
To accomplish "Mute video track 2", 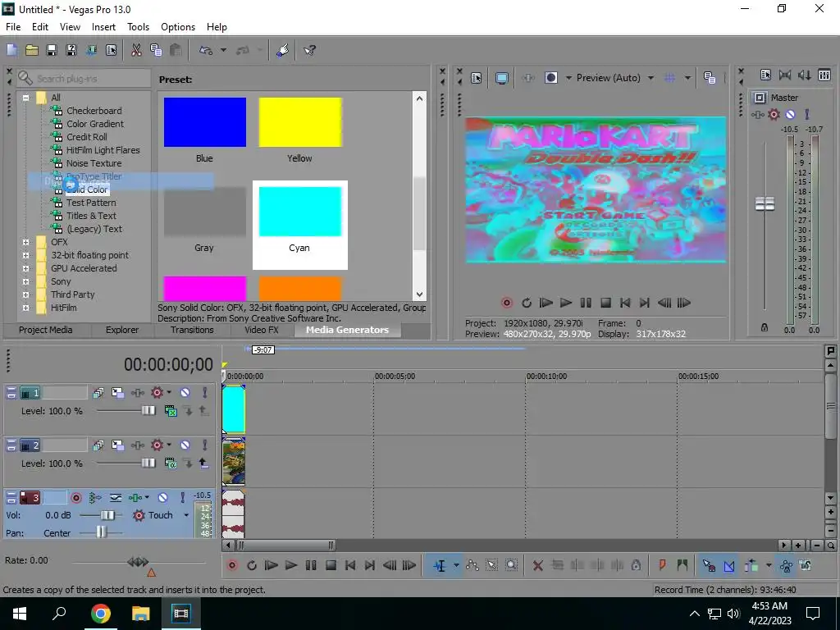I will (185, 445).
